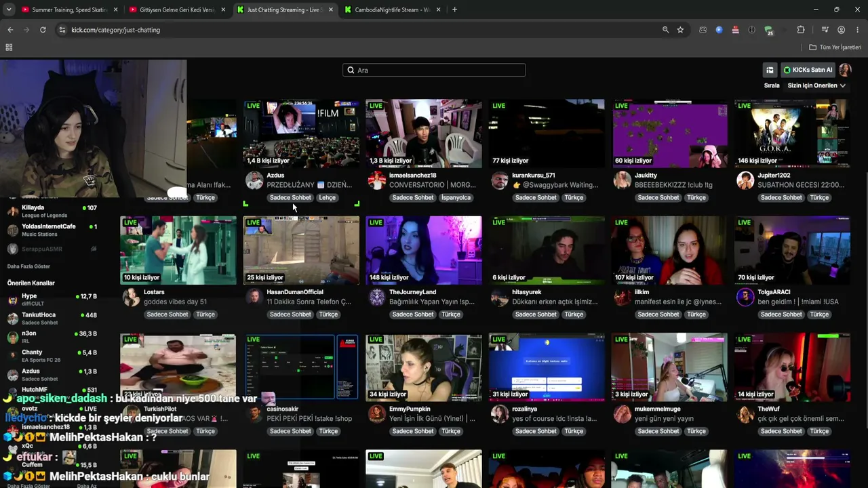Reload the current Kick page
This screenshot has width=868, height=488.
coord(43,30)
